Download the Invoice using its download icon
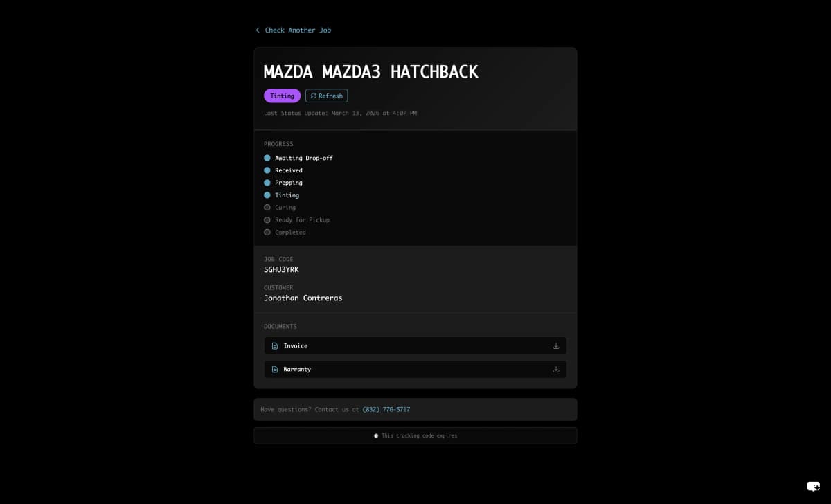Image resolution: width=831 pixels, height=504 pixels. click(x=555, y=346)
